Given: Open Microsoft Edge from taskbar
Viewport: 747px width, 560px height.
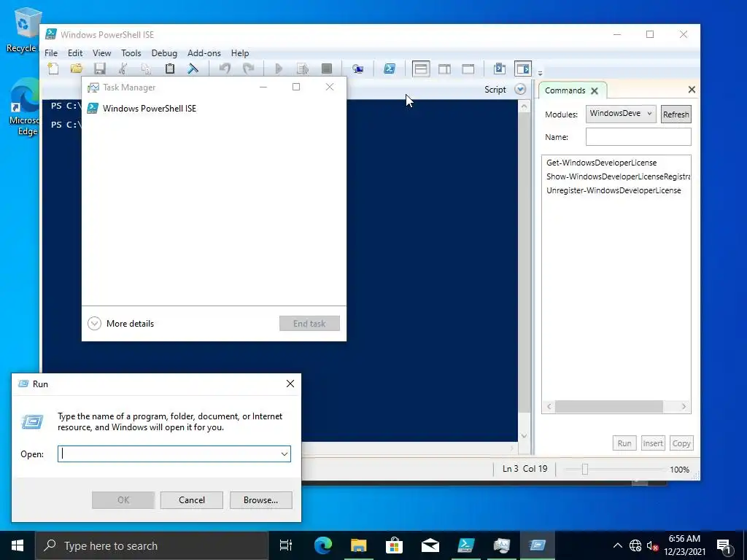Looking at the screenshot, I should pyautogui.click(x=322, y=545).
